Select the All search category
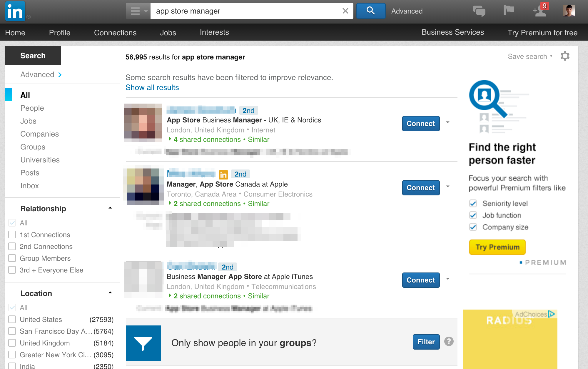Screen dimensions: 588x369 click(25, 95)
